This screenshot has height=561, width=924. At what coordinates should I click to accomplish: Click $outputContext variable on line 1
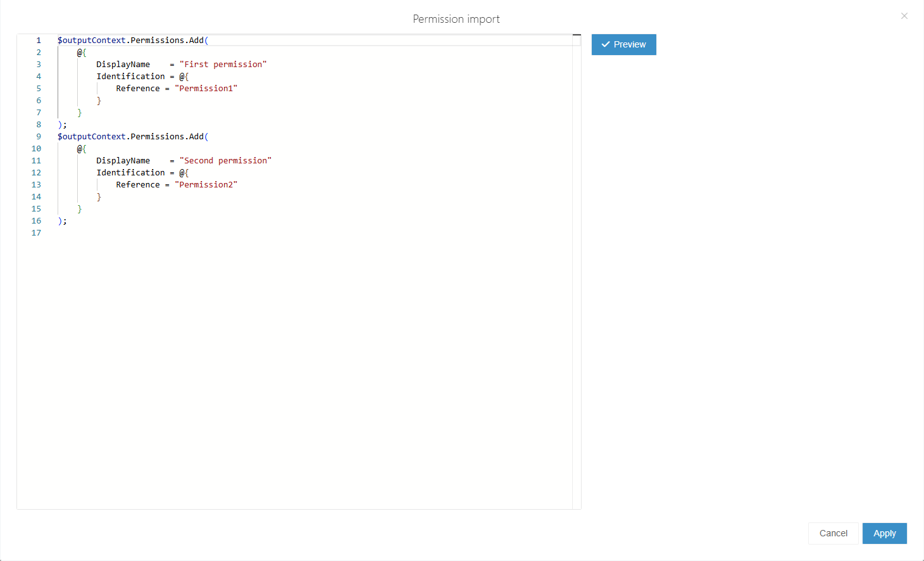(92, 41)
